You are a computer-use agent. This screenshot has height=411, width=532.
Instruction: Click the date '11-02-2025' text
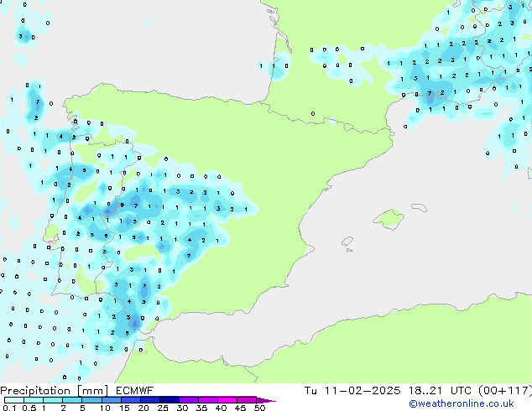click(362, 391)
